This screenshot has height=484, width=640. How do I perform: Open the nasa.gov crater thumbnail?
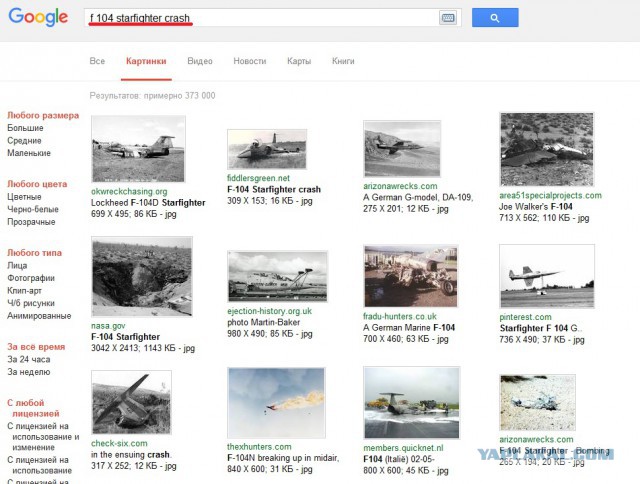point(142,276)
